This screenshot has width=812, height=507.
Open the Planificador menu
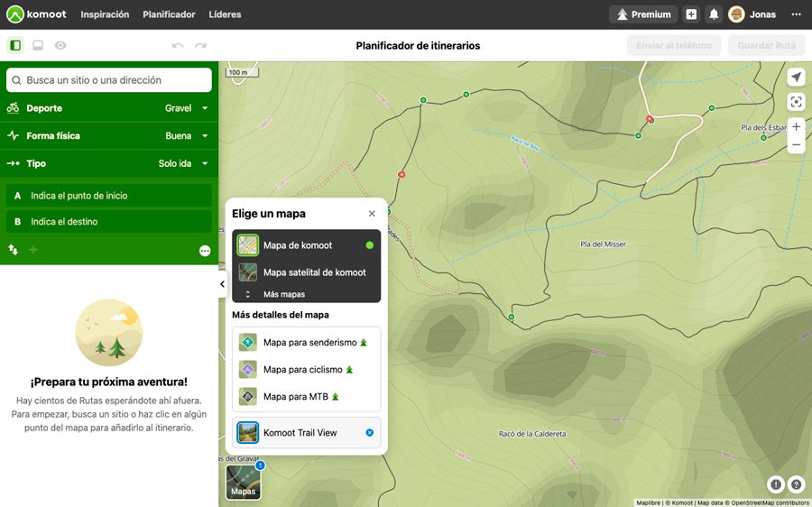tap(169, 14)
